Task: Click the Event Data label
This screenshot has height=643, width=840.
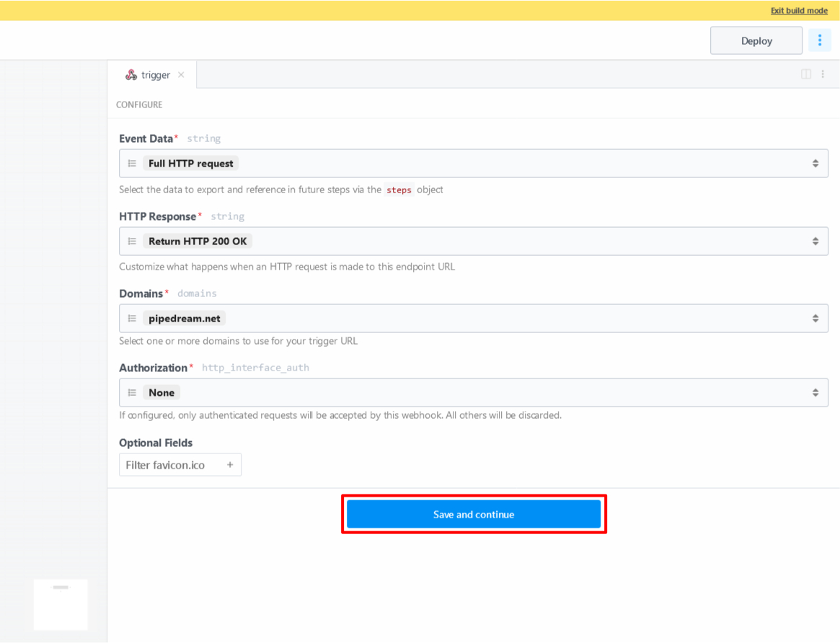Action: click(146, 138)
